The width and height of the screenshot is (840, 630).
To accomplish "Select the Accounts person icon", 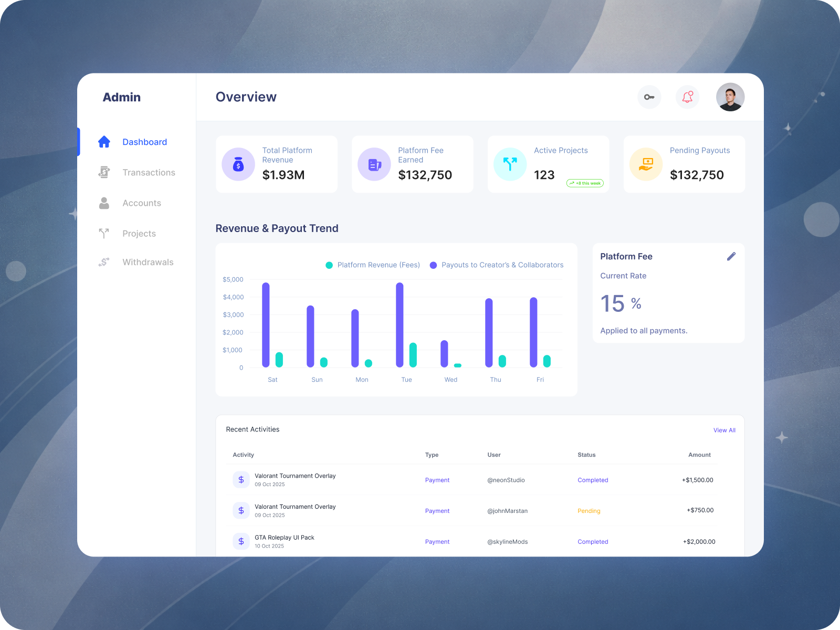I will 104,203.
